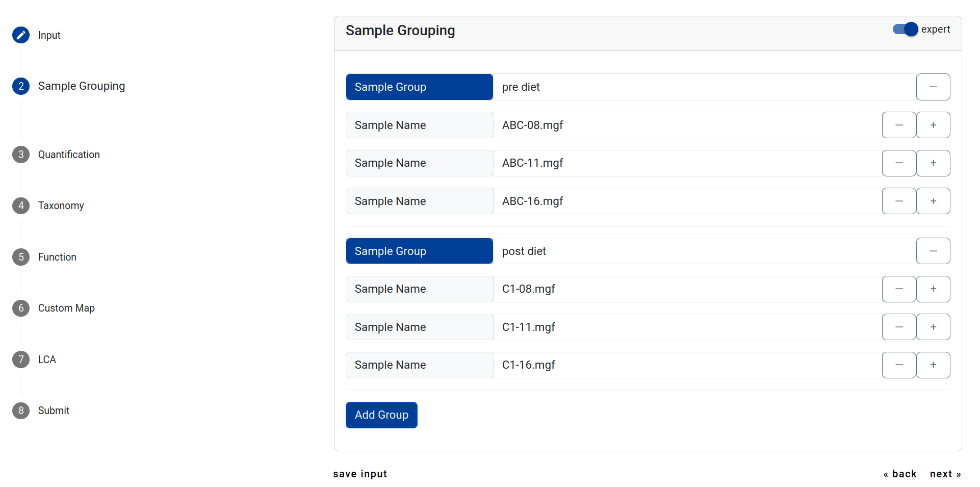Edit the pre diet group name field

704,87
